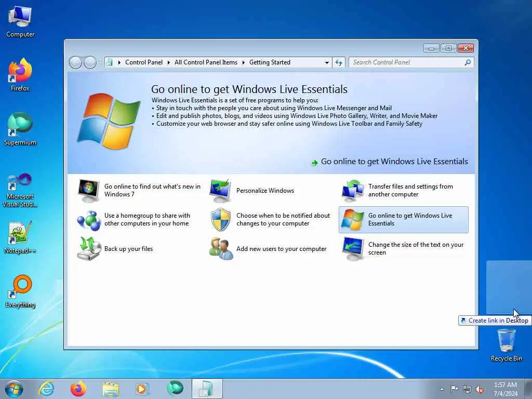Open "Transfer files and settings from another computer"

point(410,190)
